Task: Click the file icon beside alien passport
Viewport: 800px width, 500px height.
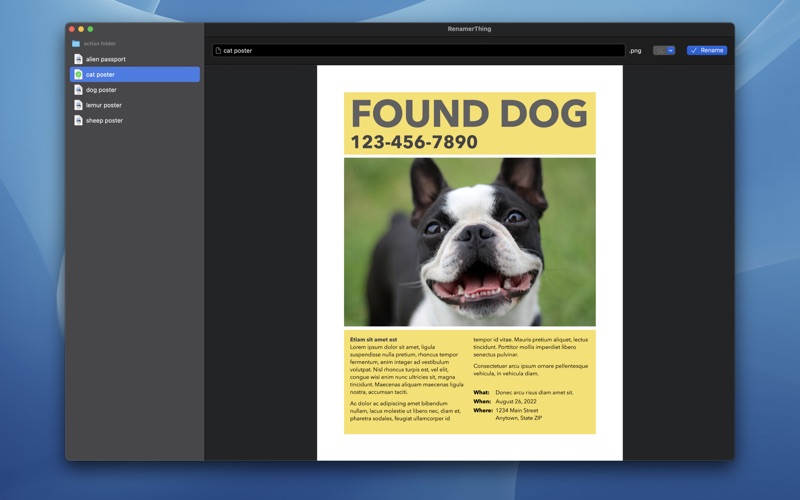Action: point(78,59)
